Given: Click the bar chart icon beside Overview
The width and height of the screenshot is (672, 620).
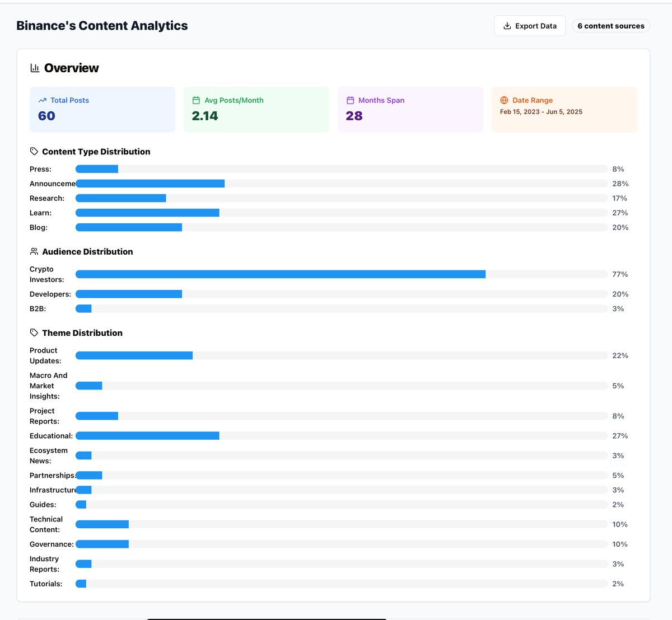Looking at the screenshot, I should point(35,68).
